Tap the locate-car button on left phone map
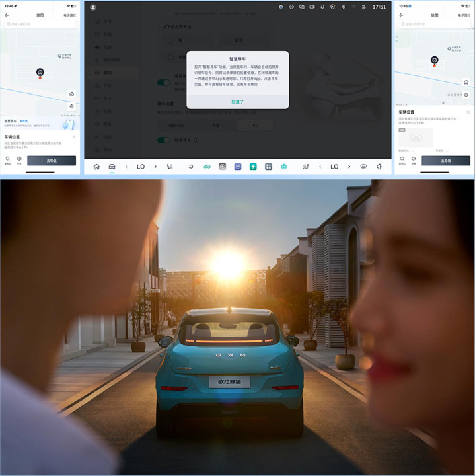The image size is (475, 476). tap(71, 94)
